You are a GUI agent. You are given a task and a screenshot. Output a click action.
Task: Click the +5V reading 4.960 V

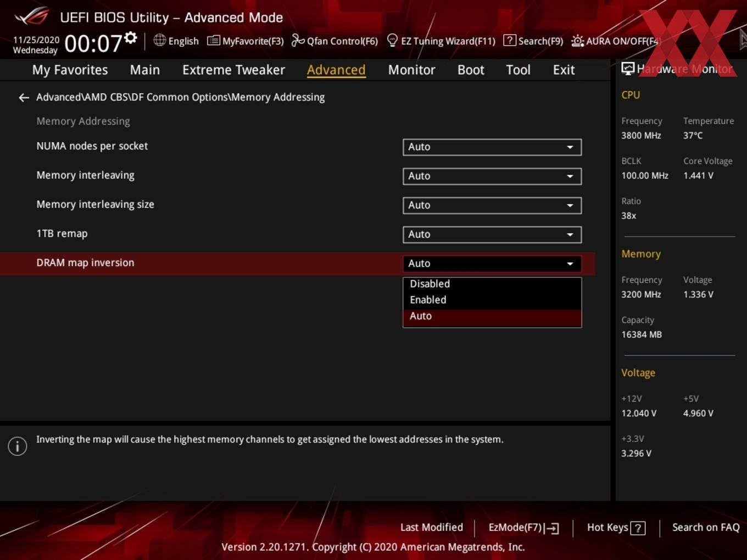tap(698, 413)
